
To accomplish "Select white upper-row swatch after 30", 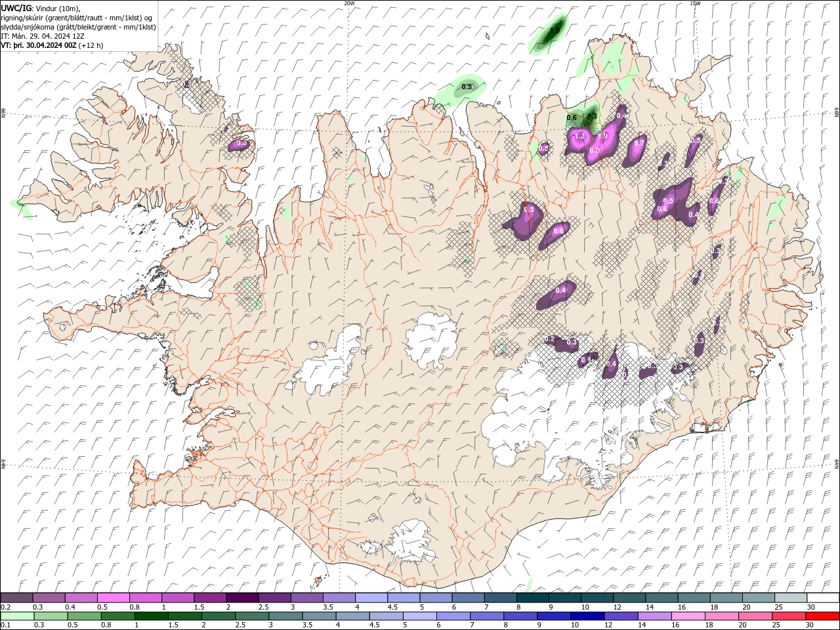I will coord(823,598).
